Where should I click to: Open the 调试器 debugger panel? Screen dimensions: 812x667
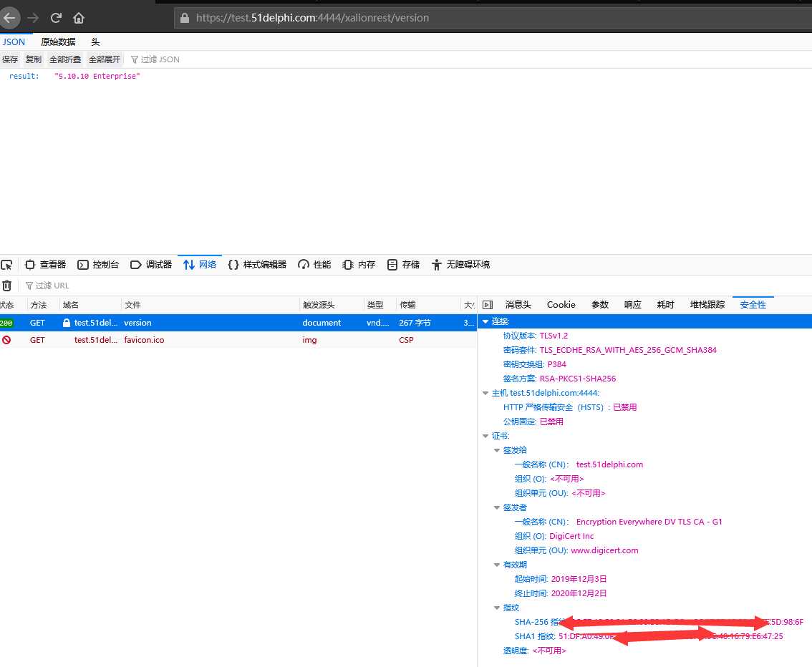click(x=151, y=265)
